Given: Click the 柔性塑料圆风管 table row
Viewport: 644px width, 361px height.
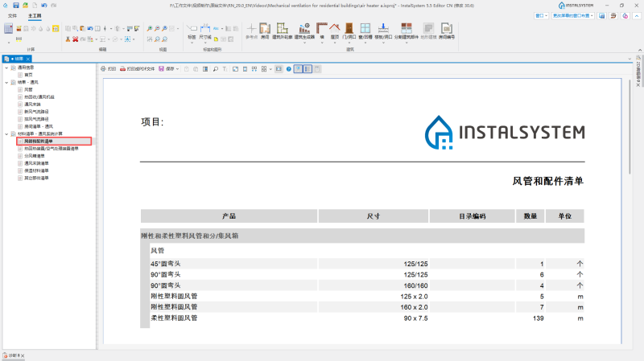Looking at the screenshot, I should (367, 318).
